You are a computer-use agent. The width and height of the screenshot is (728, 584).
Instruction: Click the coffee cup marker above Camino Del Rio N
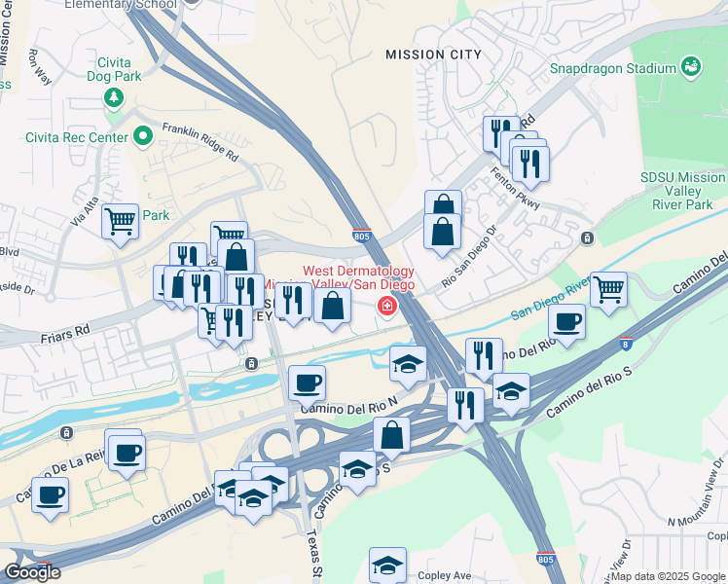pyautogui.click(x=307, y=384)
